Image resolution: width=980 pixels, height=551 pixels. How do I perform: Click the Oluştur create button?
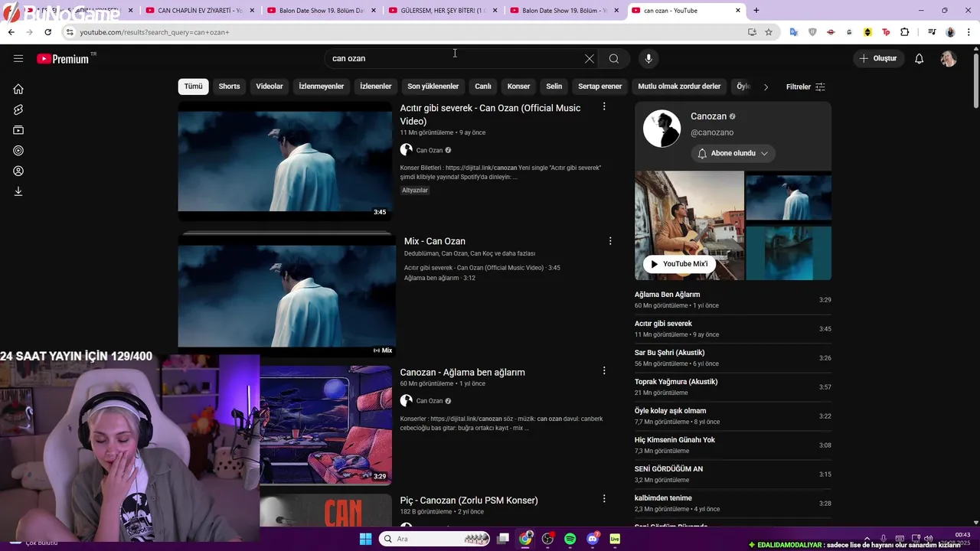(x=878, y=59)
